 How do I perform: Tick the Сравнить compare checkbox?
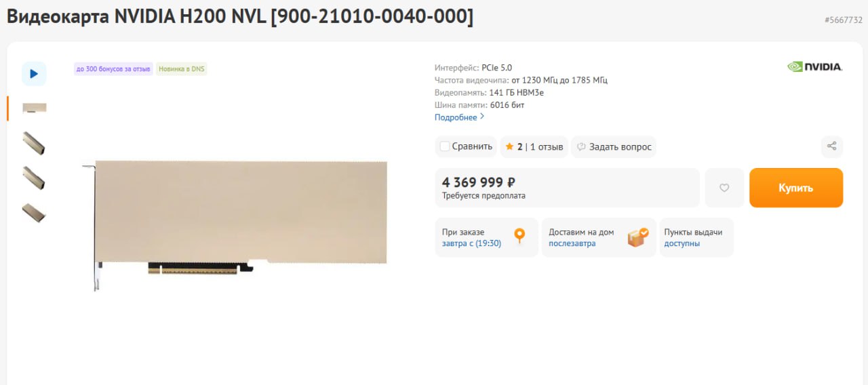coord(445,146)
